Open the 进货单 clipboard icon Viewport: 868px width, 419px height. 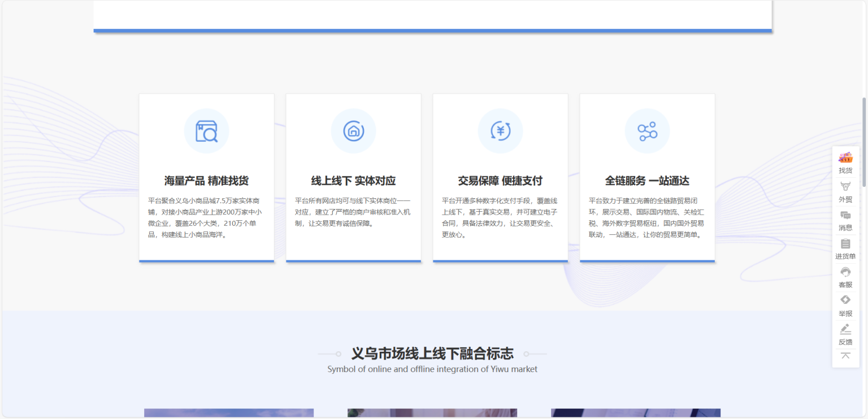(x=845, y=244)
